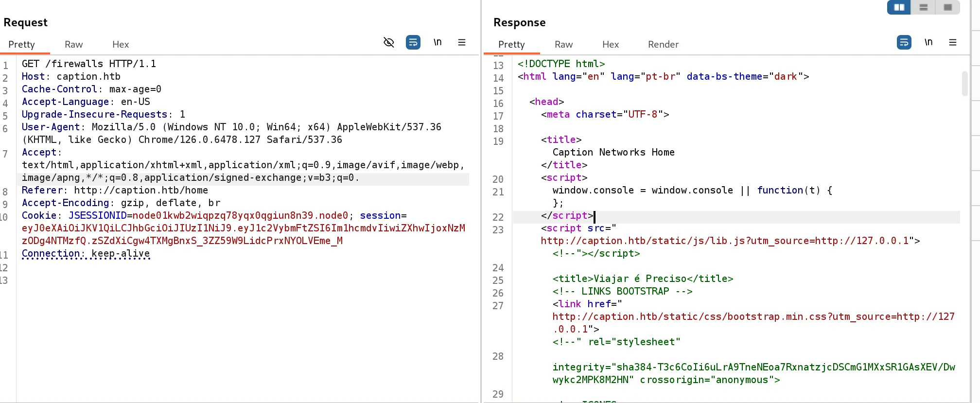Open Request pane hamburger options menu
This screenshot has width=980, height=403.
click(462, 42)
